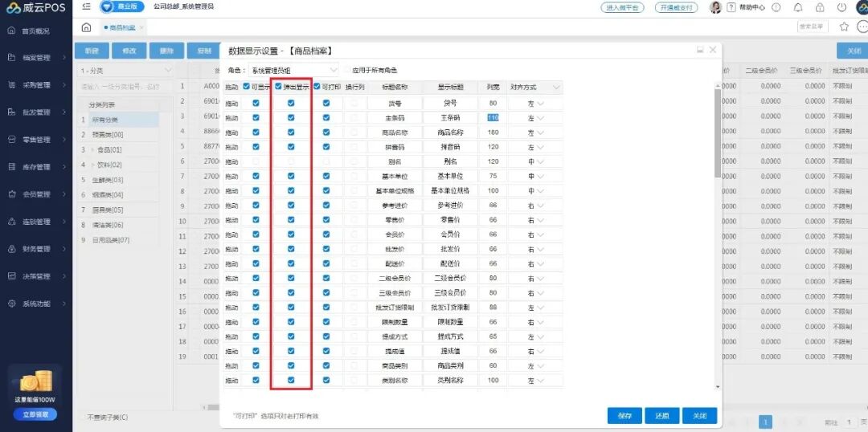Click the 还原 button in the dialog

point(661,416)
